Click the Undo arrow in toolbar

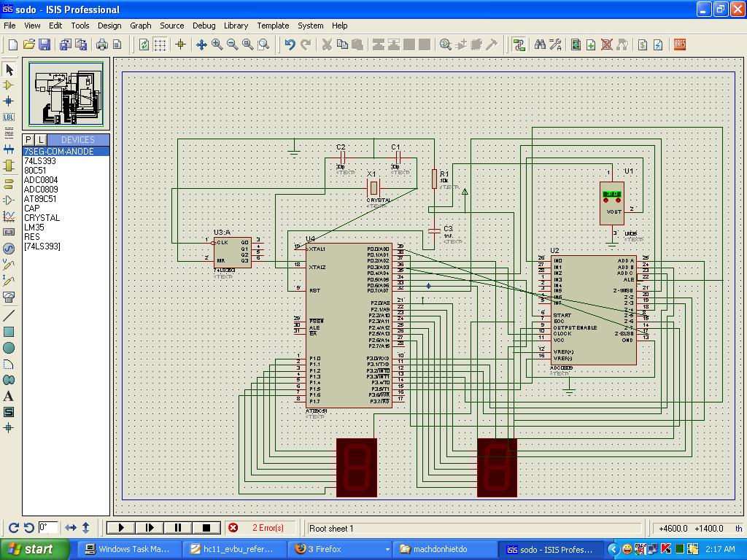coord(290,44)
